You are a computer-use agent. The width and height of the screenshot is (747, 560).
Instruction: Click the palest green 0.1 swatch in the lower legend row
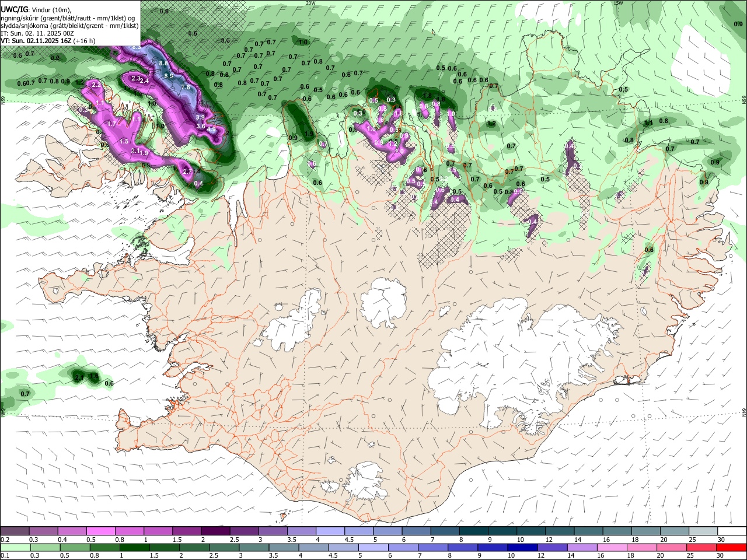click(15, 548)
